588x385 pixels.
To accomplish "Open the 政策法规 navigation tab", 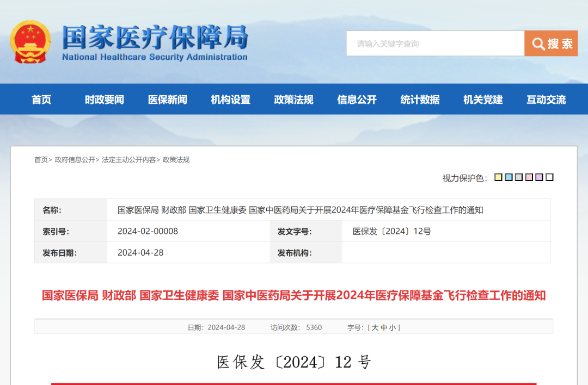I will click(x=293, y=100).
